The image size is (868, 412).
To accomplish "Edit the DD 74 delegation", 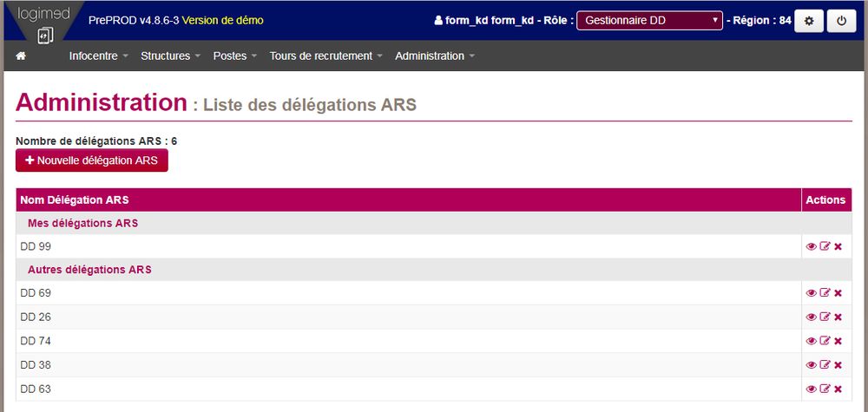I will click(825, 341).
